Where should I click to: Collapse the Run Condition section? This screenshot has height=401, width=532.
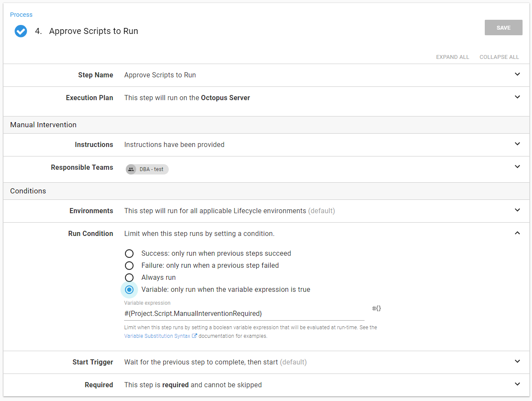[x=517, y=233]
